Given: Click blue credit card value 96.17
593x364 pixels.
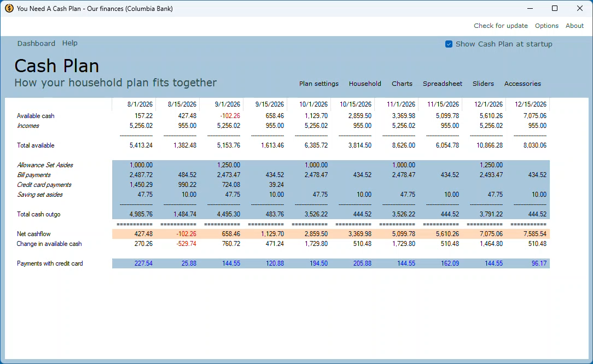Looking at the screenshot, I should [539, 263].
